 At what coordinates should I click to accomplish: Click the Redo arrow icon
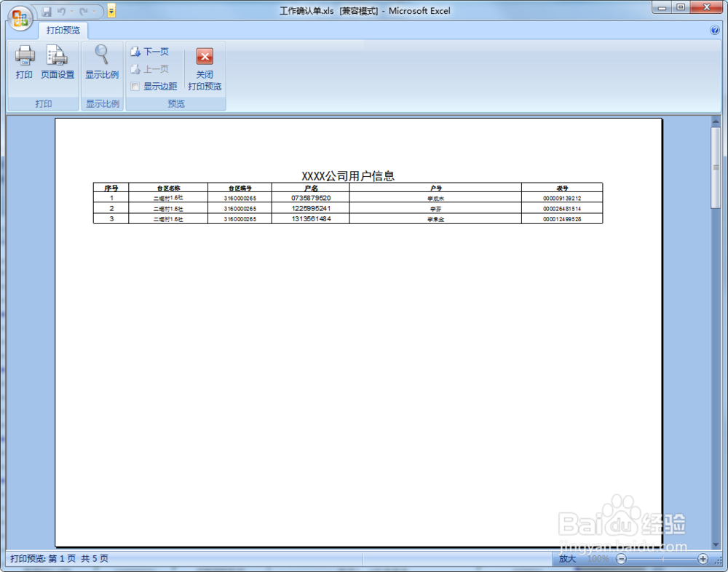[x=84, y=11]
